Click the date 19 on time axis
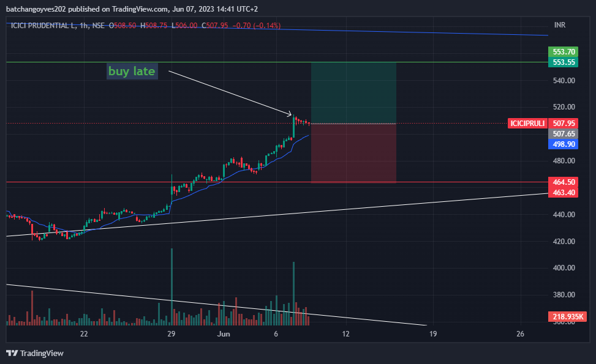The image size is (596, 364). [x=433, y=334]
